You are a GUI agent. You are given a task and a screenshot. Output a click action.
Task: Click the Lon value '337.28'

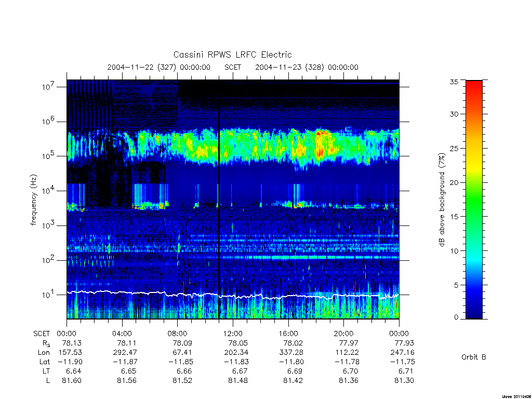(291, 352)
